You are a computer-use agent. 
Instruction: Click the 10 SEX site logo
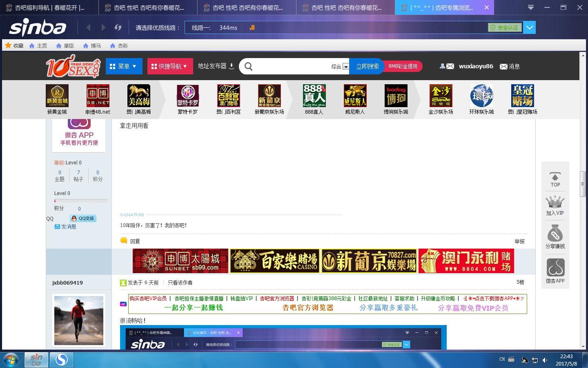pyautogui.click(x=73, y=66)
